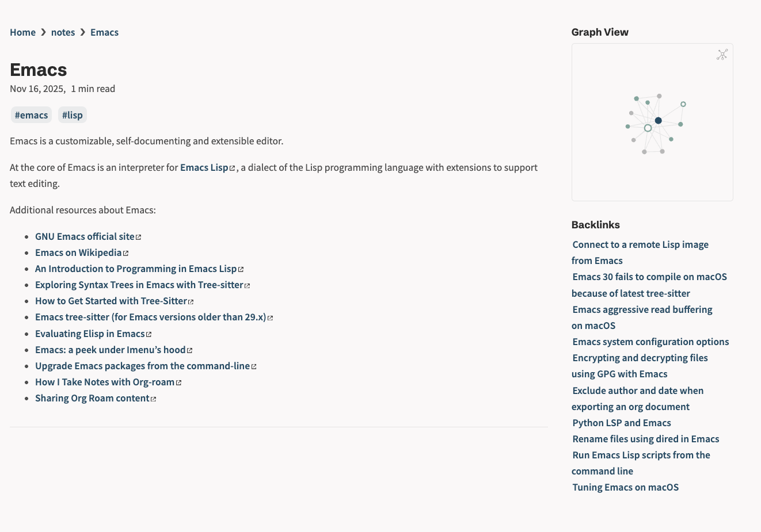Click external icon beside GNU Emacs official site
Viewport: 761px width, 532px height.
point(138,237)
